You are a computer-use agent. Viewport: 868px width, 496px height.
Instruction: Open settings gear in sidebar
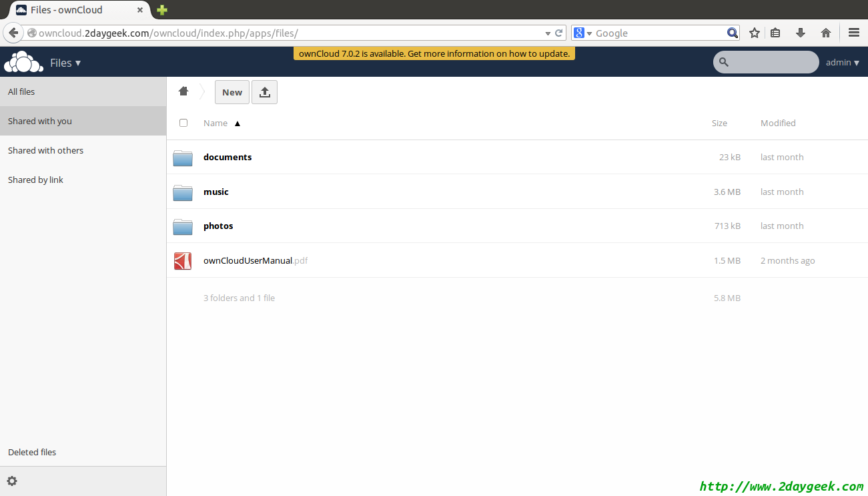click(x=12, y=481)
